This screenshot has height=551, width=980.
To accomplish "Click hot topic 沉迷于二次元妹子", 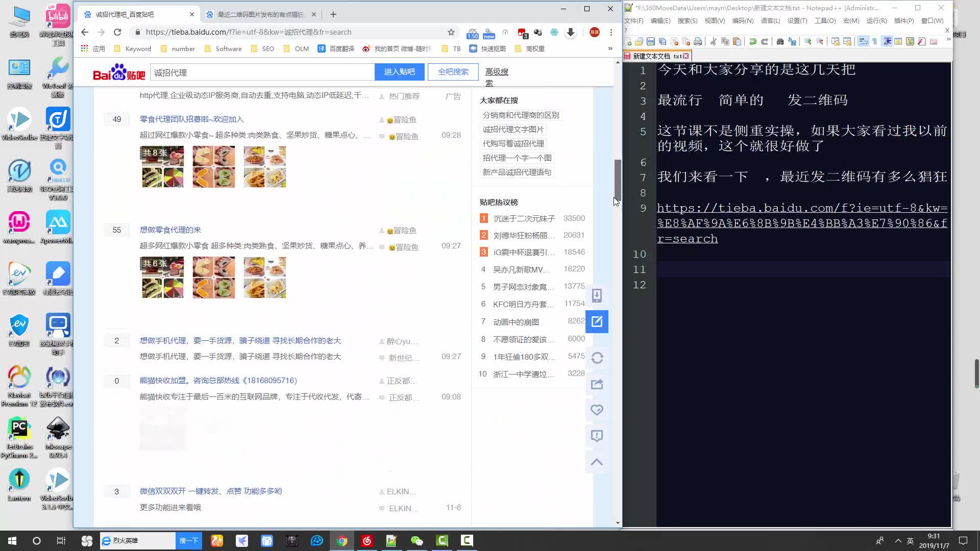I will click(x=524, y=218).
